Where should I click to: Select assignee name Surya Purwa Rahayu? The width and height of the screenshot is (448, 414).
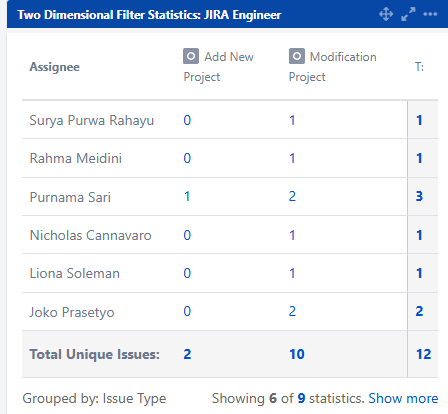click(x=92, y=121)
